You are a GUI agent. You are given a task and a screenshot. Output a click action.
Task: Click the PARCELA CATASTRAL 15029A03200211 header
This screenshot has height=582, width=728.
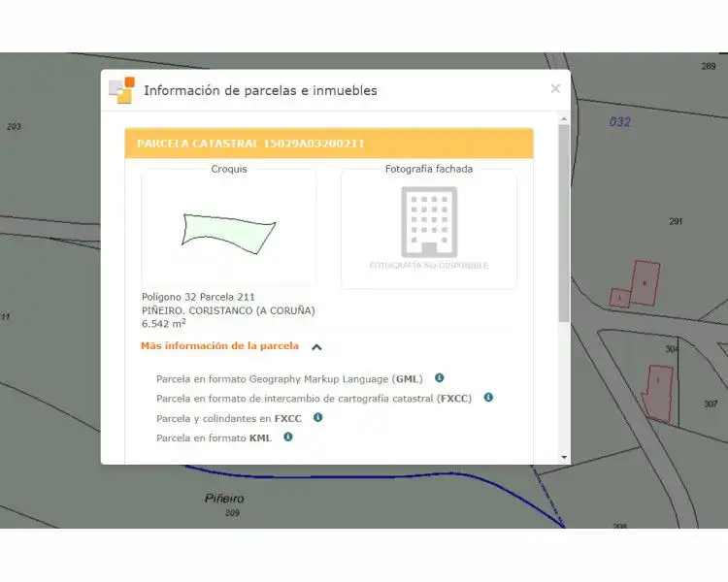click(329, 144)
